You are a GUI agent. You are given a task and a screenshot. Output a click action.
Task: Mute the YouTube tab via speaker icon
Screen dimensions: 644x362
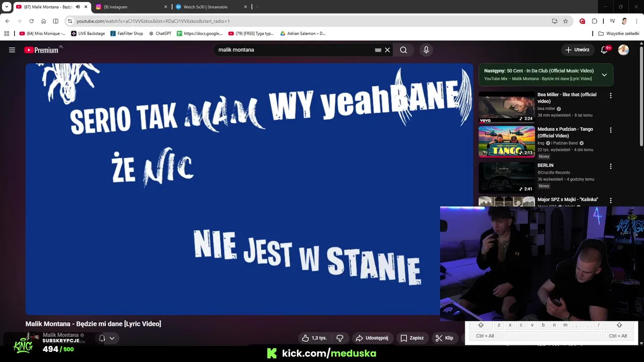point(78,7)
